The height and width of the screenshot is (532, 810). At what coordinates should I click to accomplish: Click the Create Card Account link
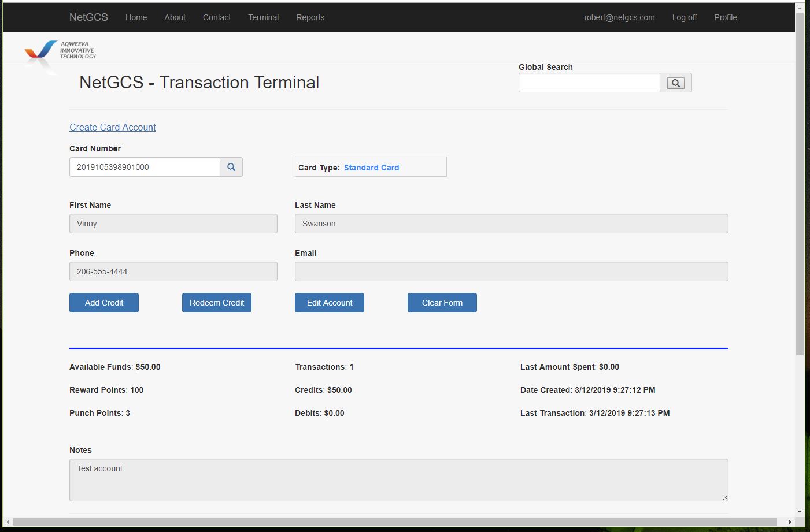point(113,127)
